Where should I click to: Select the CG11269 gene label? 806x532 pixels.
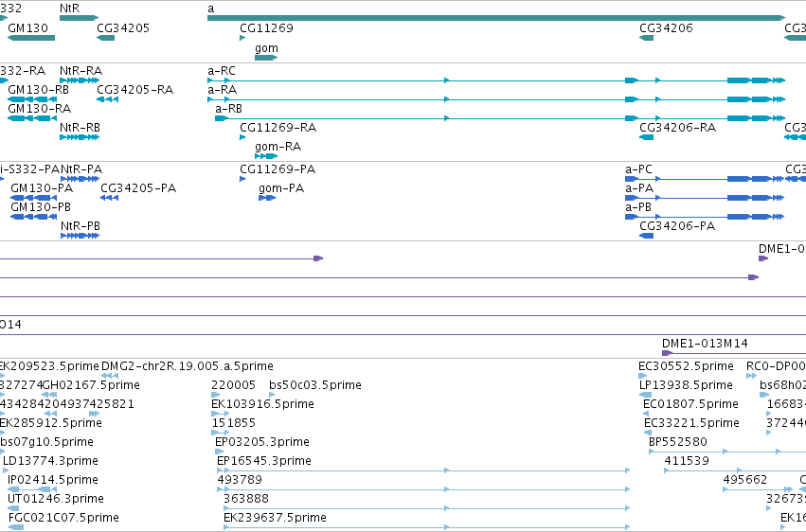[266, 27]
